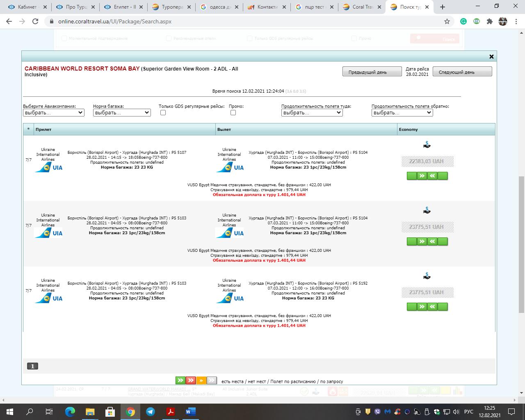The height and width of the screenshot is (420, 525).
Task: Close the flight selection popup
Action: pos(491,57)
